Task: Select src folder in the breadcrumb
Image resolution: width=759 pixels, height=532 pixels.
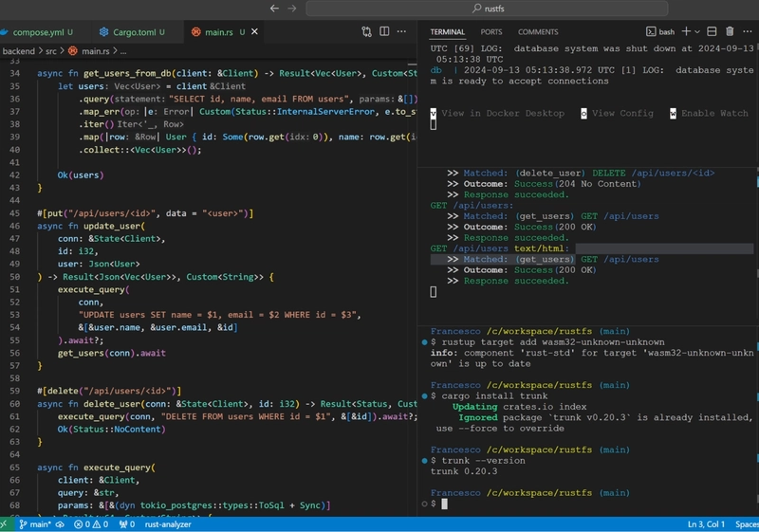Action: click(x=51, y=51)
